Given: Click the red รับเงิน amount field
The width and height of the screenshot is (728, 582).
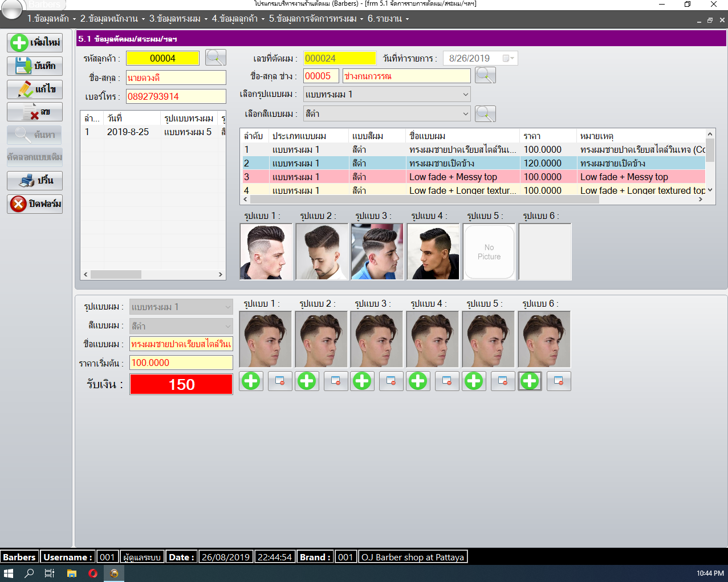Looking at the screenshot, I should click(x=181, y=385).
